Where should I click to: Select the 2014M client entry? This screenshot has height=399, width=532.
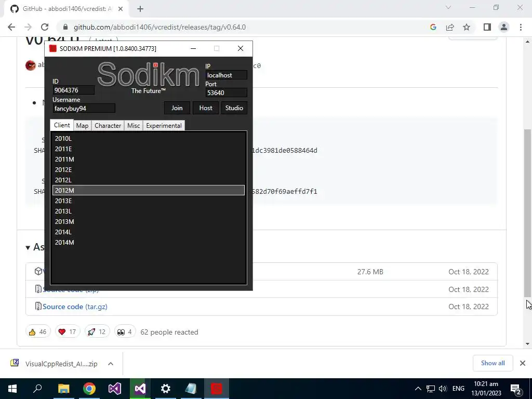point(149,242)
